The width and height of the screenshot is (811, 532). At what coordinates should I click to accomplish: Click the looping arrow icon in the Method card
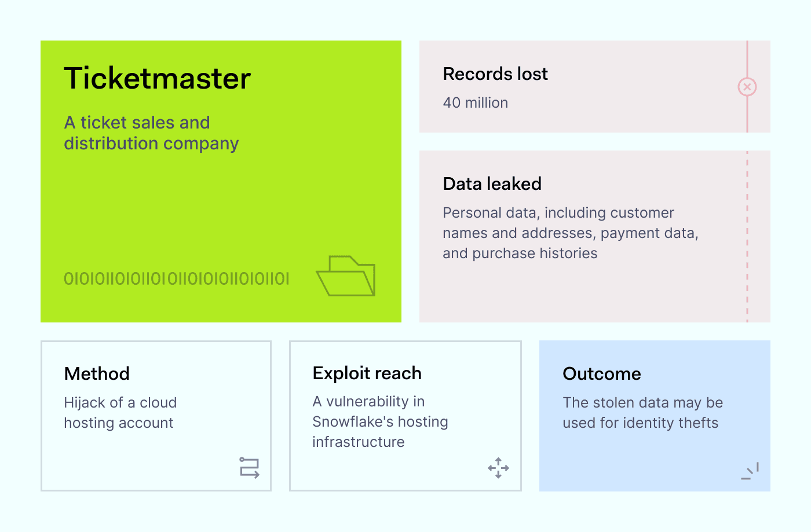click(250, 467)
